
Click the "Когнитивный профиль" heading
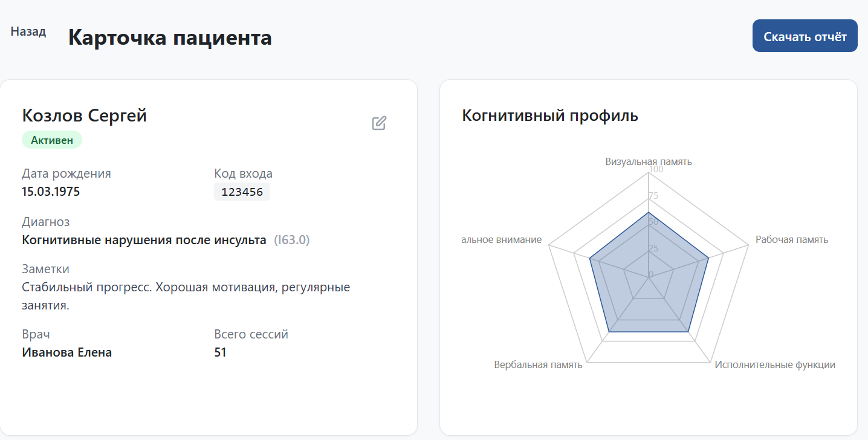(x=549, y=116)
